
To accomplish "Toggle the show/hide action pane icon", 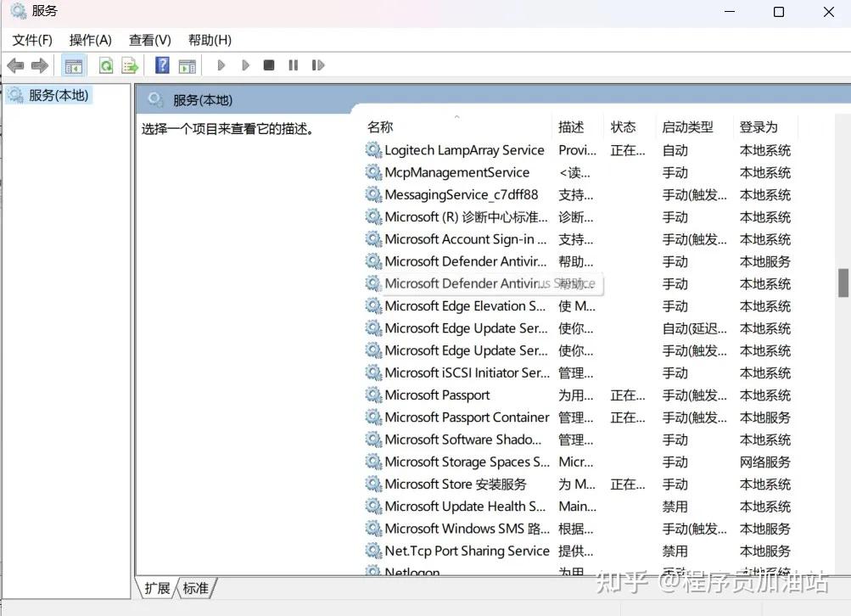I will 188,65.
